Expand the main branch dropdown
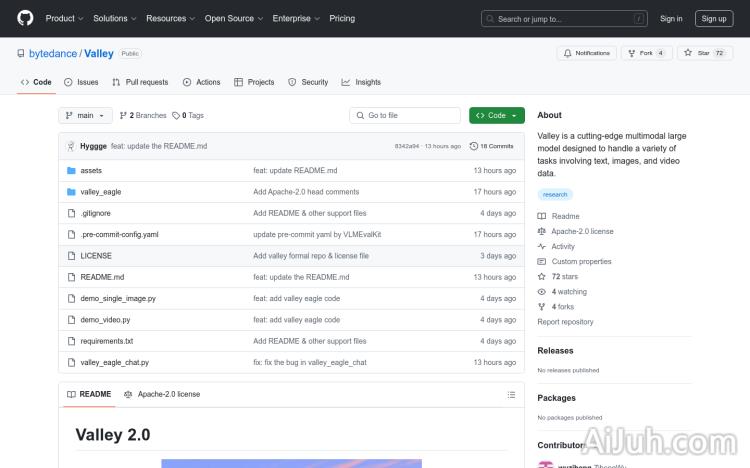The image size is (750, 468). pos(84,115)
